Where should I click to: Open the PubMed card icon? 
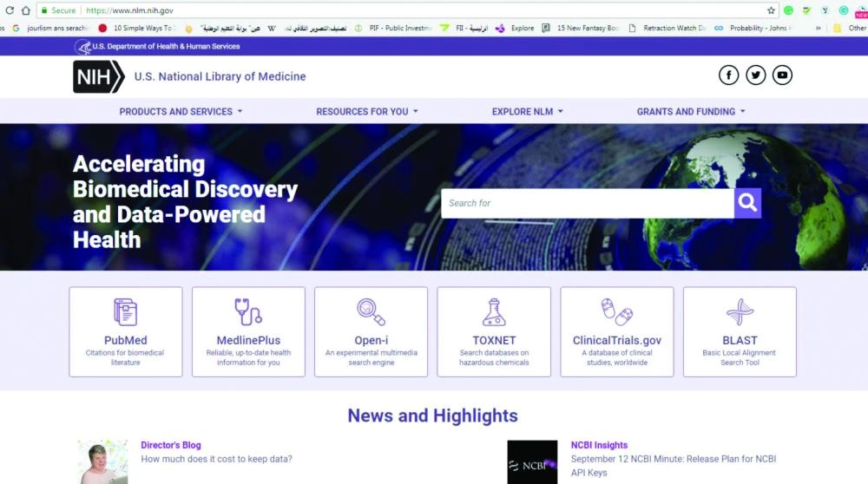click(125, 311)
